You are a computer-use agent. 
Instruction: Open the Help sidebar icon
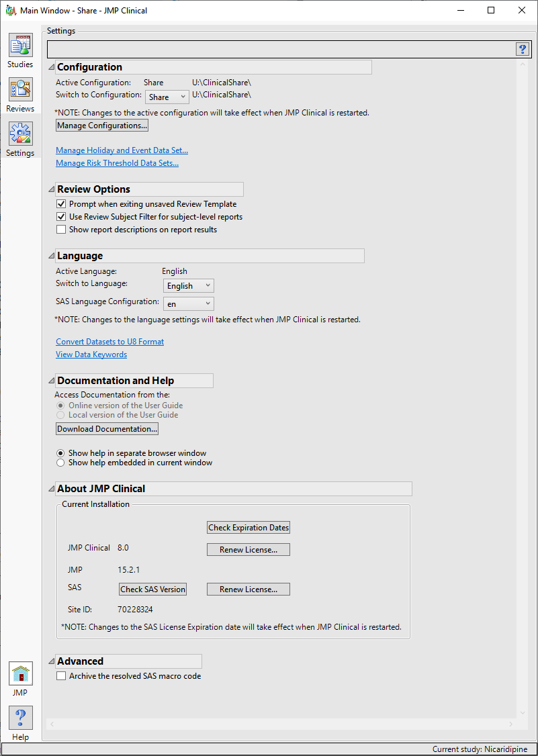coord(21,718)
